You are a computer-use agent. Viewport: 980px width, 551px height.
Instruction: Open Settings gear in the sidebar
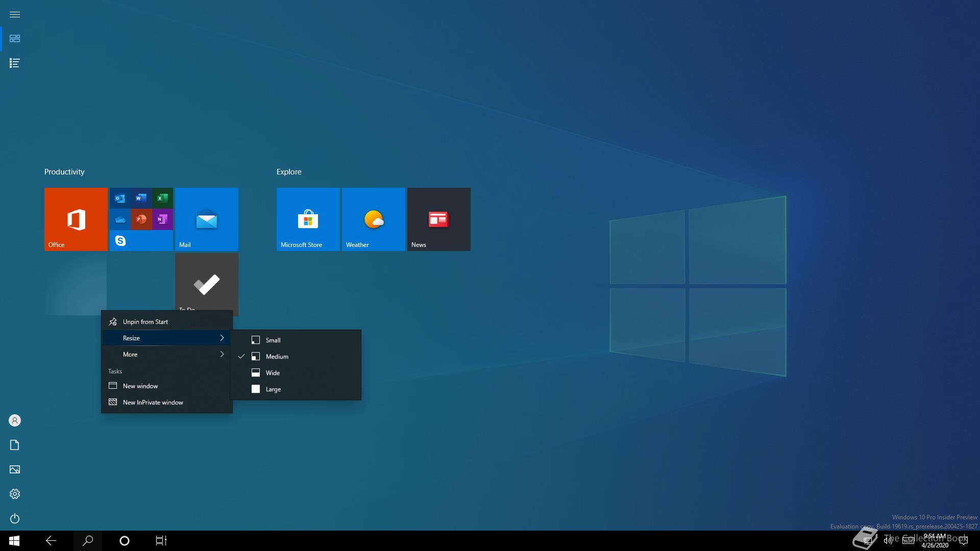[15, 494]
